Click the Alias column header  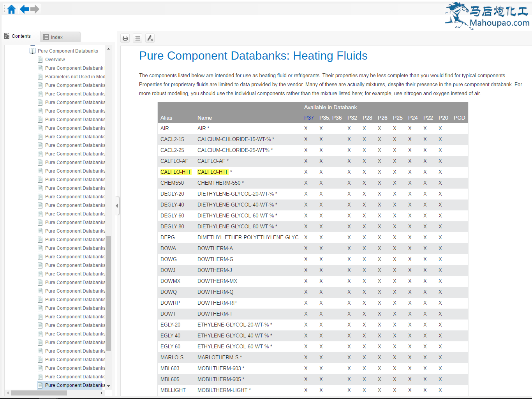(x=166, y=118)
